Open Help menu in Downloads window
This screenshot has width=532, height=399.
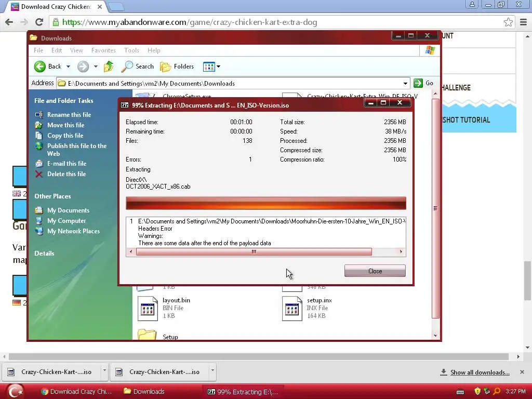pyautogui.click(x=154, y=50)
